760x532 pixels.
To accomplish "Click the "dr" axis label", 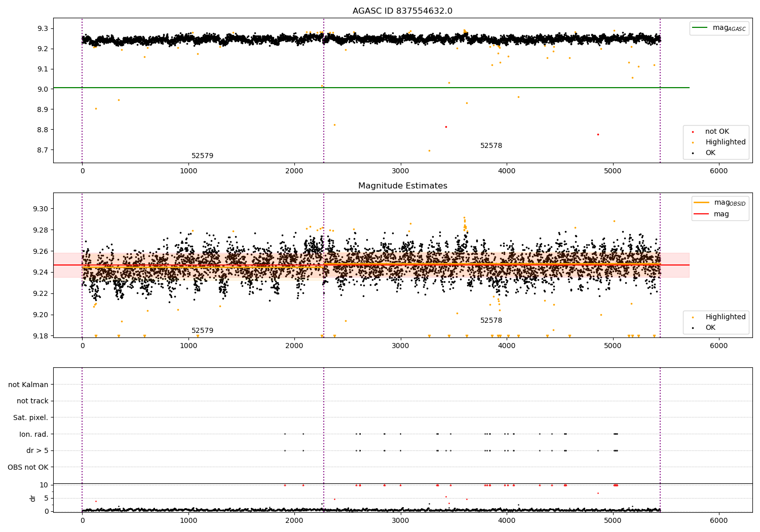I will [33, 498].
